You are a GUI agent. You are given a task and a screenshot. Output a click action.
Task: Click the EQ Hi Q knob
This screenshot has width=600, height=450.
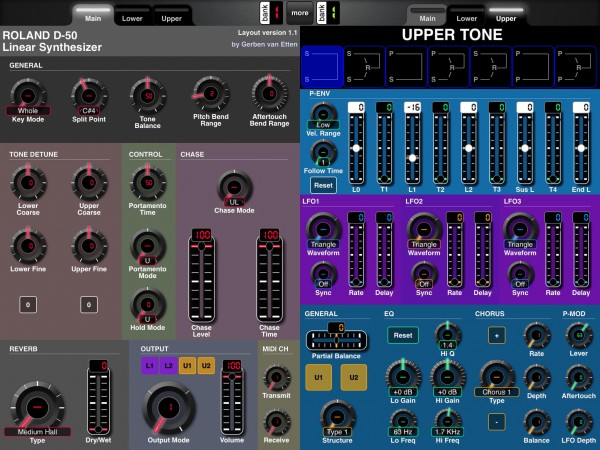click(x=448, y=336)
